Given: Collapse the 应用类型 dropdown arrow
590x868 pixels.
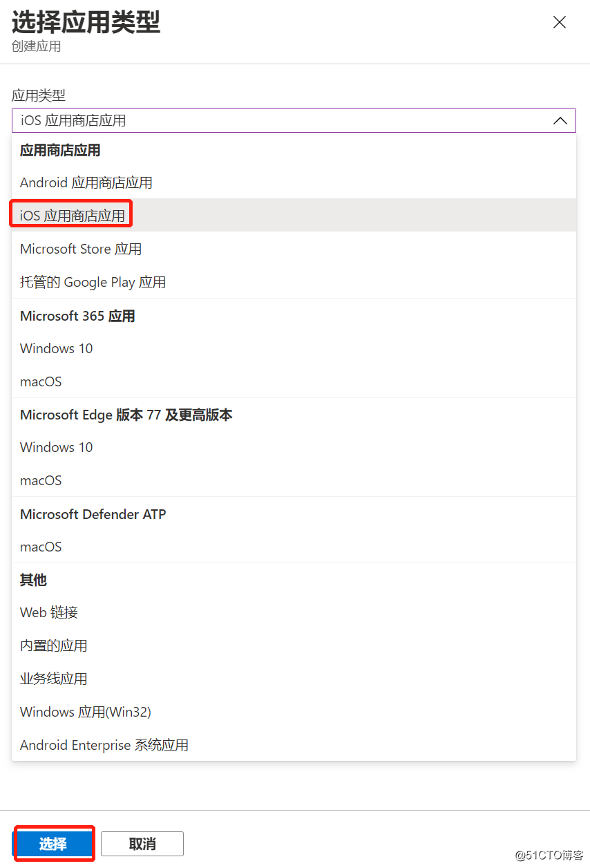Looking at the screenshot, I should click(x=560, y=121).
